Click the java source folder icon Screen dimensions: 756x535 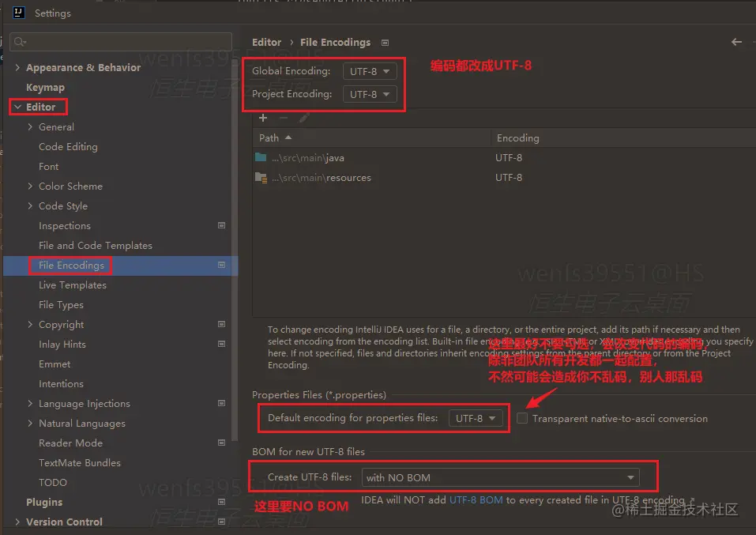click(x=261, y=157)
